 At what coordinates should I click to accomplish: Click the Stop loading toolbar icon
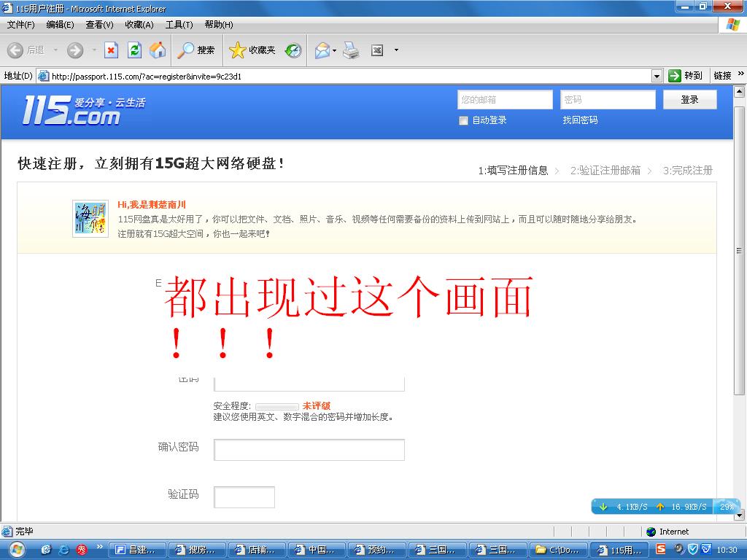(x=111, y=50)
